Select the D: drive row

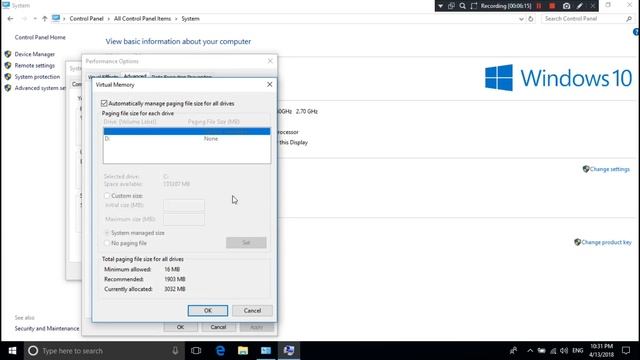(x=187, y=139)
